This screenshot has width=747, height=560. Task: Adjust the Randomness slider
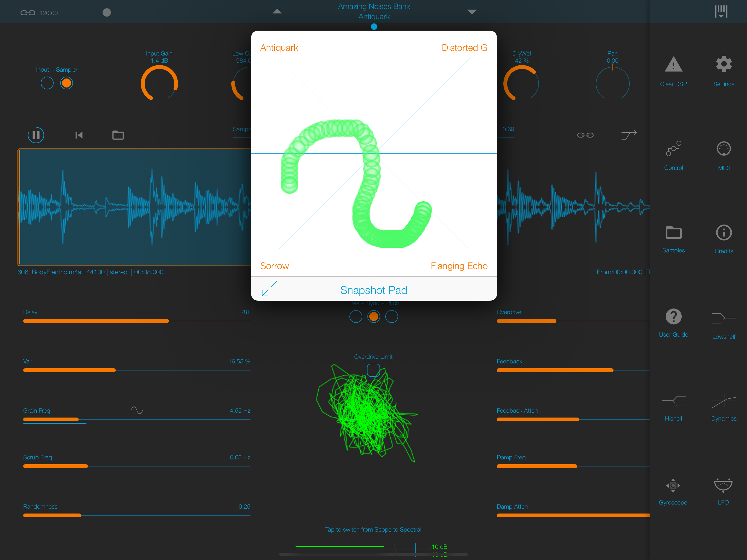tap(137, 515)
